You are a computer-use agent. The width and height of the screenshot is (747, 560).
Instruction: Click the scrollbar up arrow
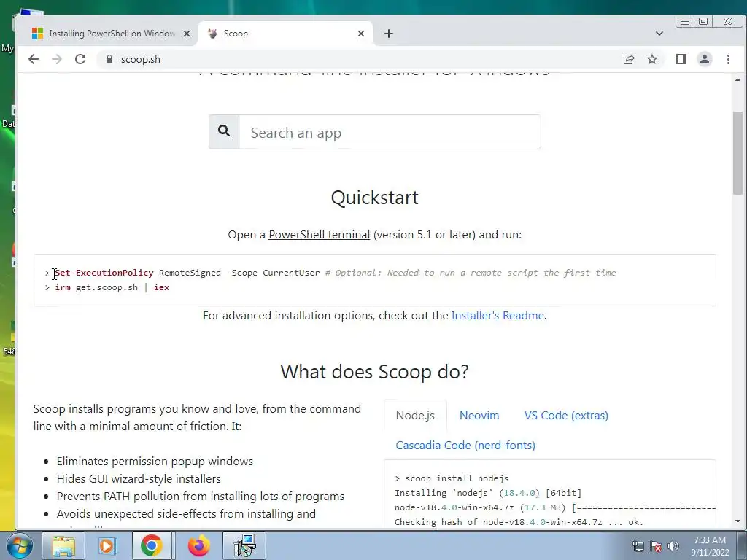click(738, 79)
